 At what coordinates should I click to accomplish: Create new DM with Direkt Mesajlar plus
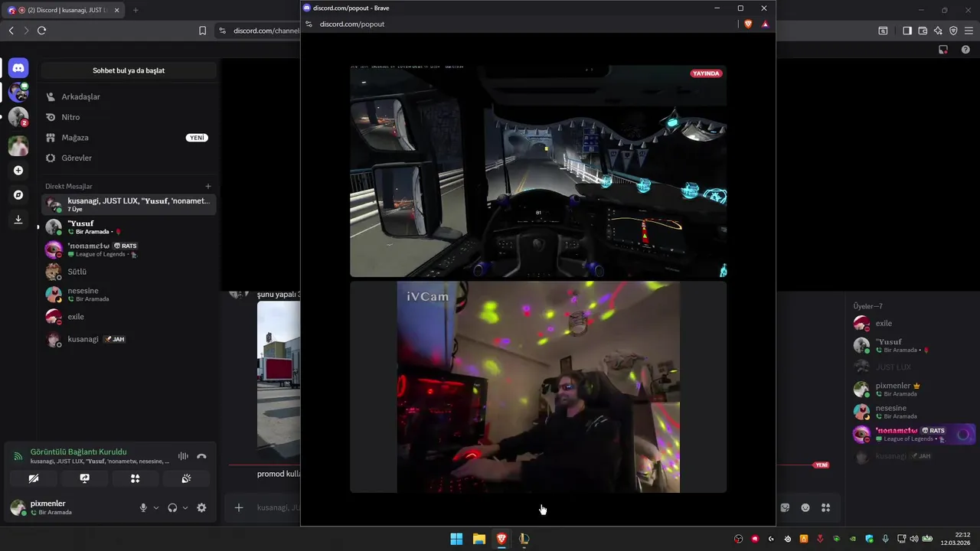[207, 186]
